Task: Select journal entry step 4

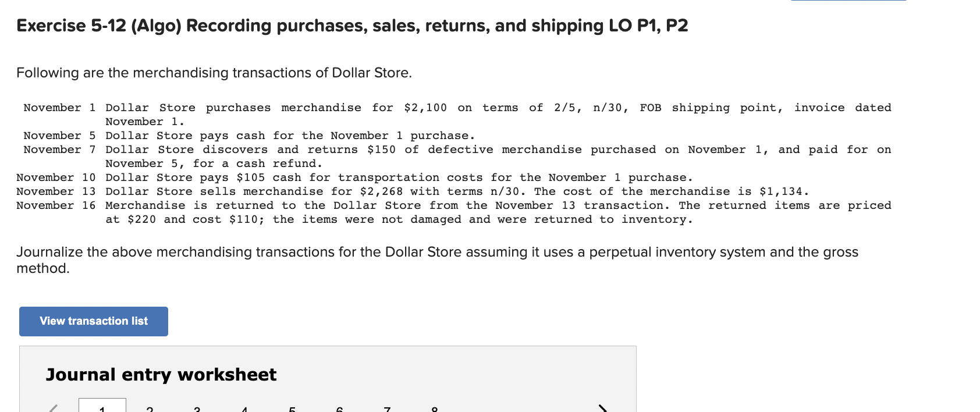Action: [244, 409]
